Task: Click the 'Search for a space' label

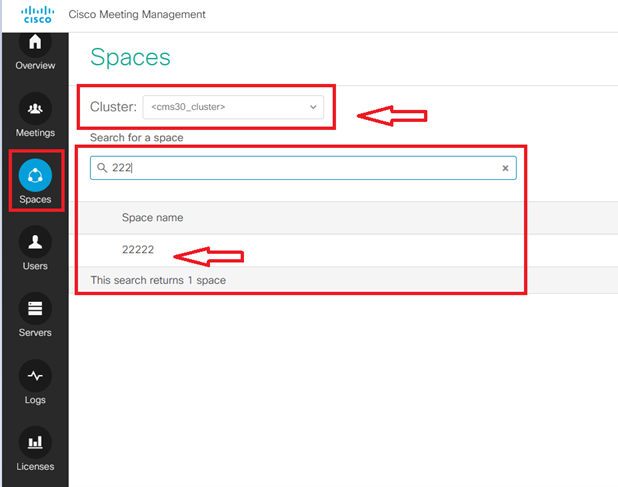Action: (x=136, y=138)
